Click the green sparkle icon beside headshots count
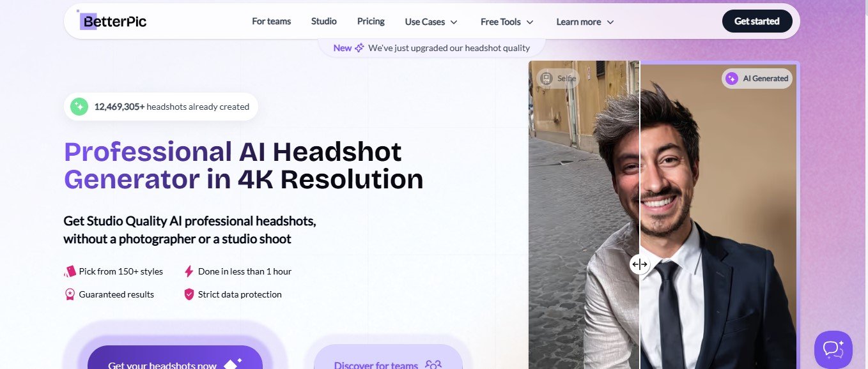868x369 pixels. pos(79,107)
